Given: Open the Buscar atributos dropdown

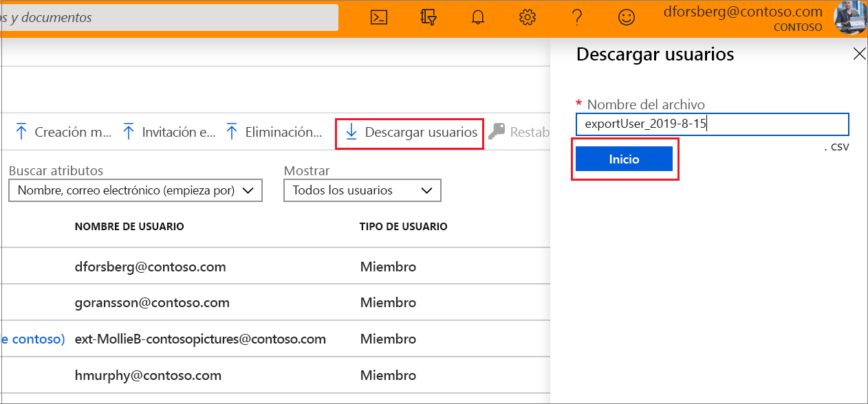Looking at the screenshot, I should click(x=135, y=190).
